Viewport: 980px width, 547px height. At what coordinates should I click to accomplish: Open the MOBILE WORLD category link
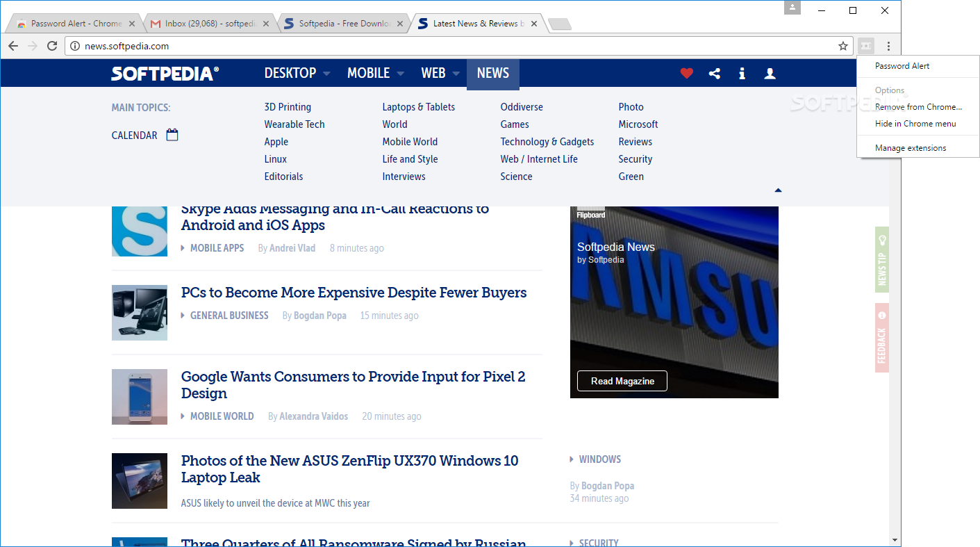click(x=222, y=416)
